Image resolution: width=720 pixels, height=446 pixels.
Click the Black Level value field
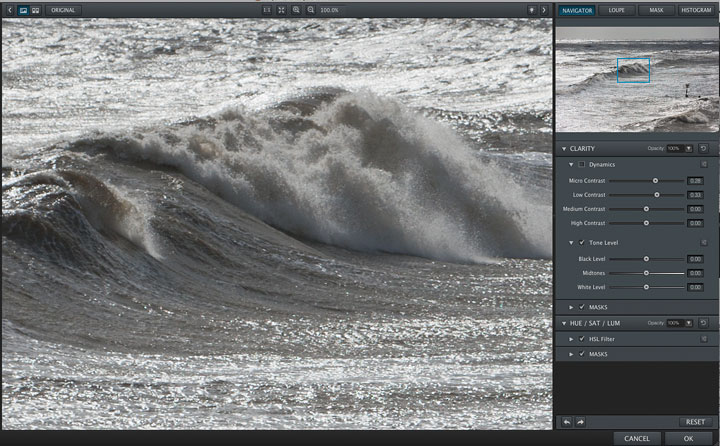(695, 259)
